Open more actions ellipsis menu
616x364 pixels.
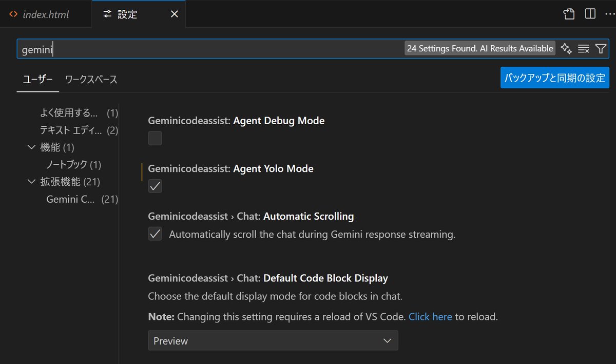[x=609, y=14]
